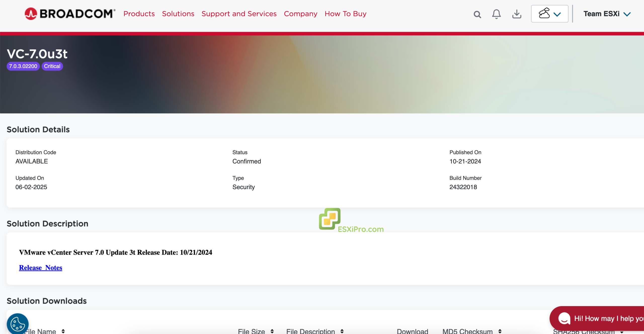The image size is (644, 334).
Task: Open the Company menu
Action: tap(300, 14)
